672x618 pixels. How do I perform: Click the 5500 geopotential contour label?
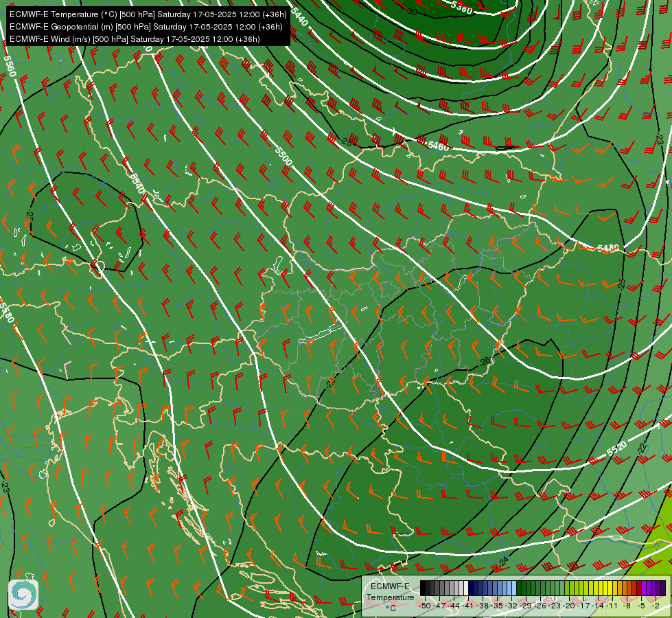[x=283, y=156]
